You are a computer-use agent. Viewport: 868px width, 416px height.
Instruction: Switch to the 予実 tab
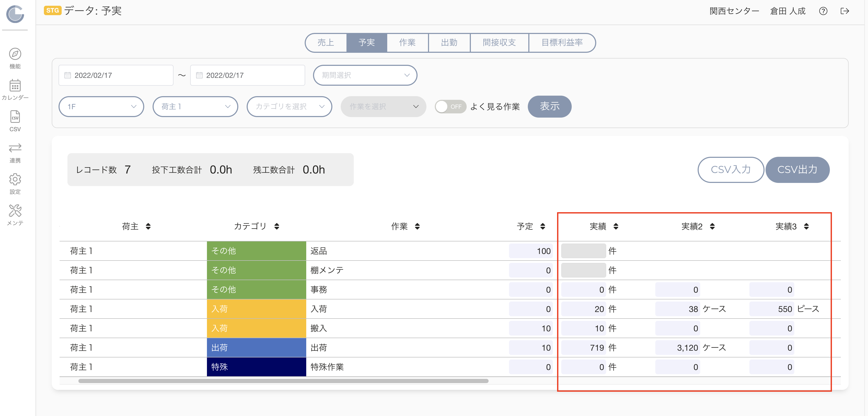coord(367,43)
